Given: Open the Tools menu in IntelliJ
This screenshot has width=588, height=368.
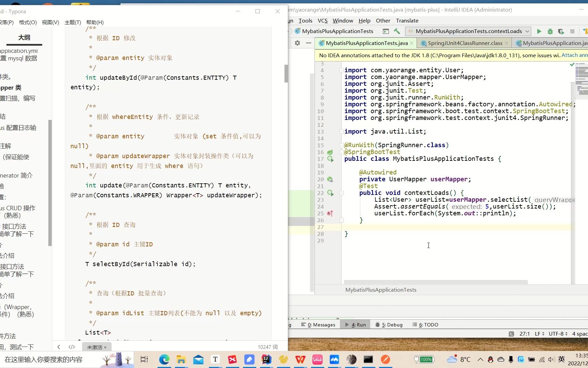Looking at the screenshot, I should click(305, 20).
